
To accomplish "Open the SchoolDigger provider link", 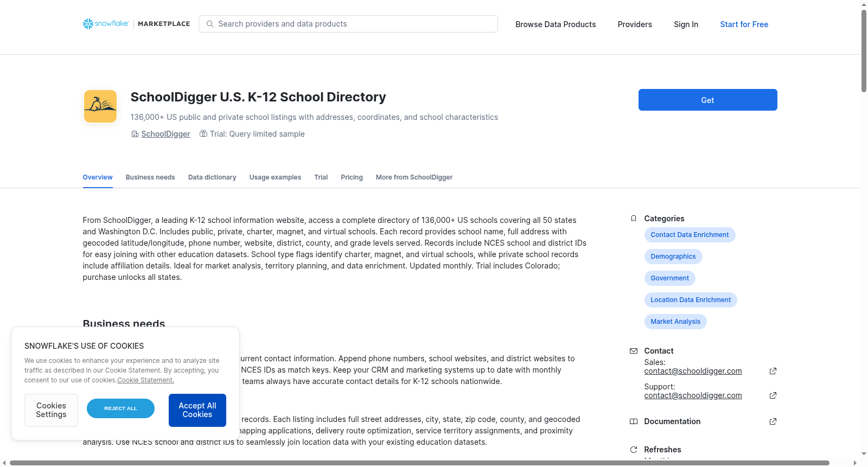I will coord(165,134).
